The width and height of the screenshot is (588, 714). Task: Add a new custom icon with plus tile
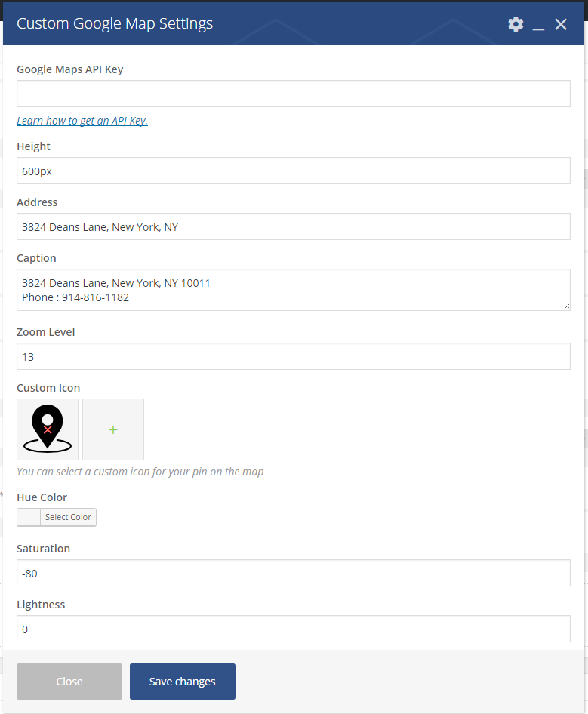click(x=113, y=429)
